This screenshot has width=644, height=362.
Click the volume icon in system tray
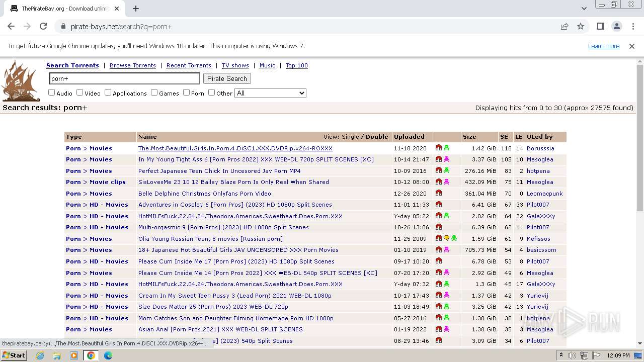coord(572,355)
